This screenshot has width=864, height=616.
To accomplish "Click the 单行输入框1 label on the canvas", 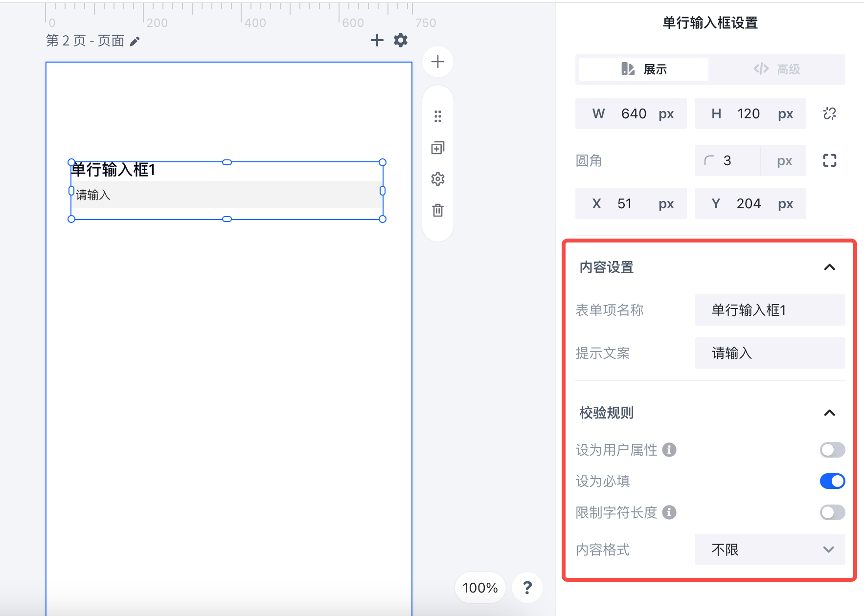I will pos(113,170).
